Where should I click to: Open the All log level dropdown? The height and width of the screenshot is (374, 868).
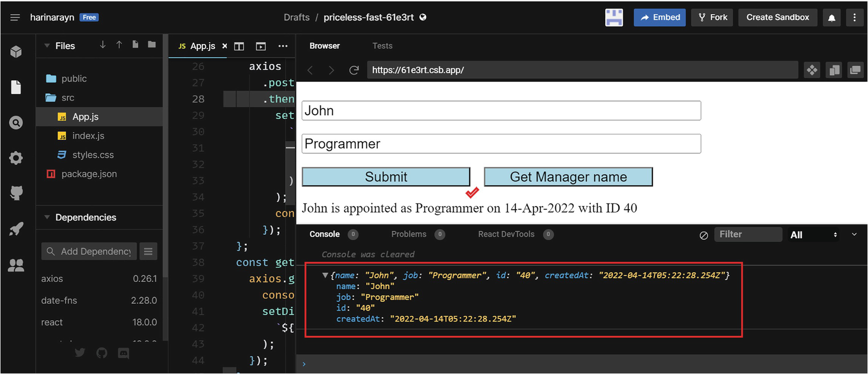tap(813, 235)
